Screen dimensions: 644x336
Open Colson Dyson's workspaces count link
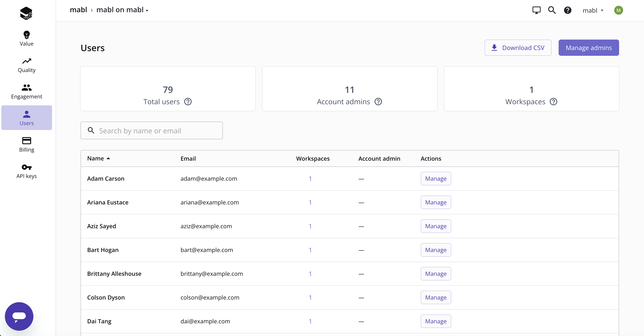click(310, 297)
